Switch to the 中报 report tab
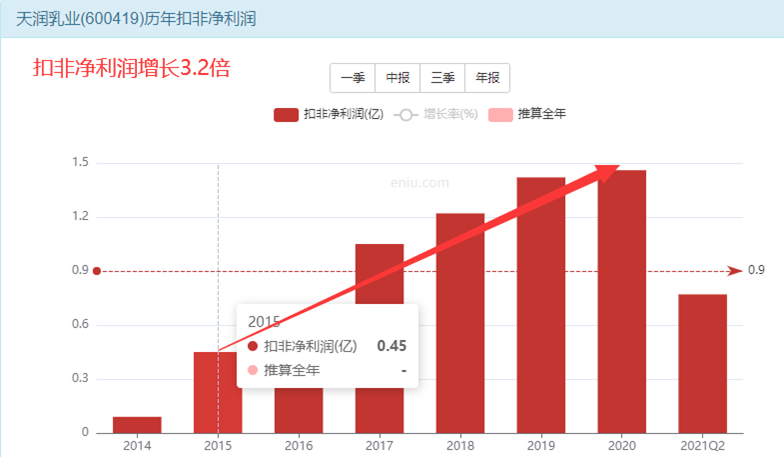Viewport: 784px width, 457px height. coord(398,78)
